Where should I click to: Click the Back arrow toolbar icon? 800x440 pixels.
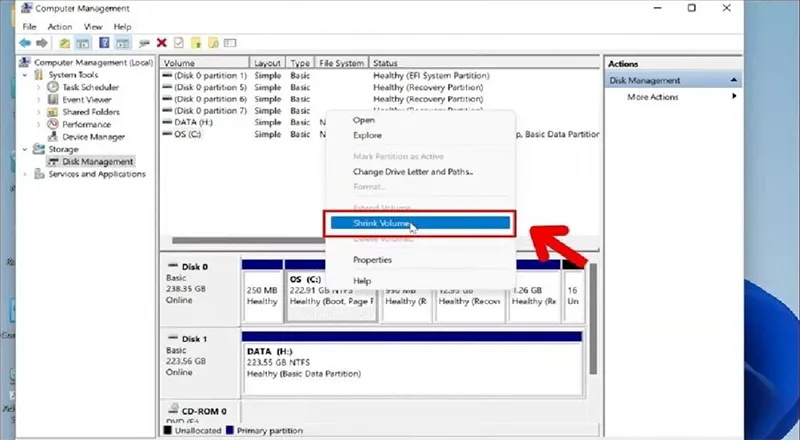click(26, 43)
